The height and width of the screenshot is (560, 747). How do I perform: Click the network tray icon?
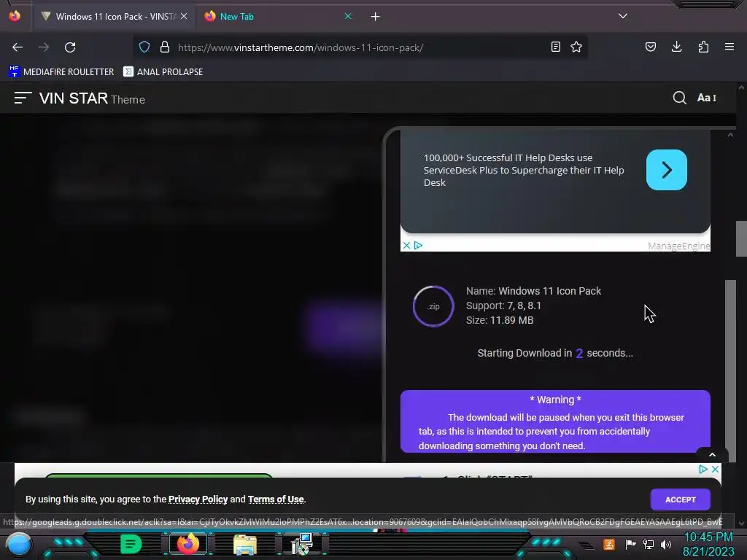coord(649,544)
